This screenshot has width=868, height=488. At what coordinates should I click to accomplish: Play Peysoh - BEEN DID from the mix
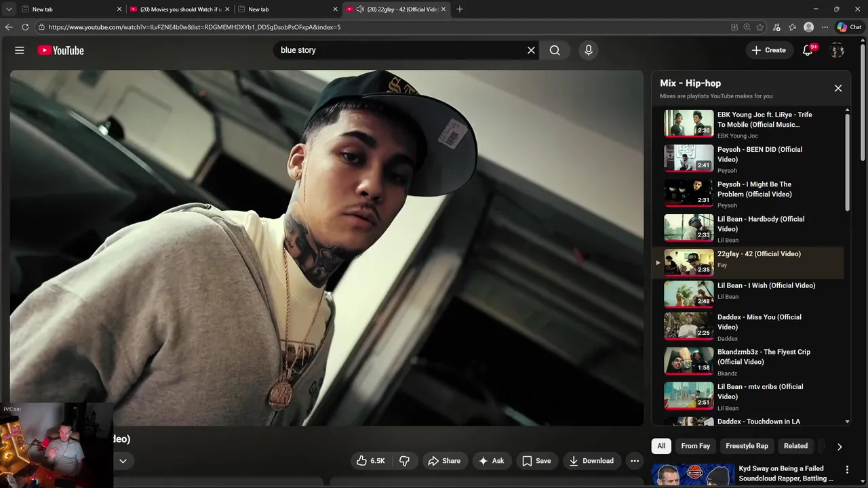748,159
